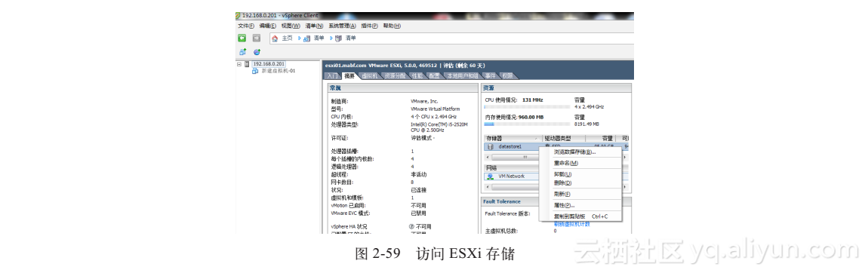Open the 插件(P) menu
The image size is (868, 273).
[x=369, y=26]
